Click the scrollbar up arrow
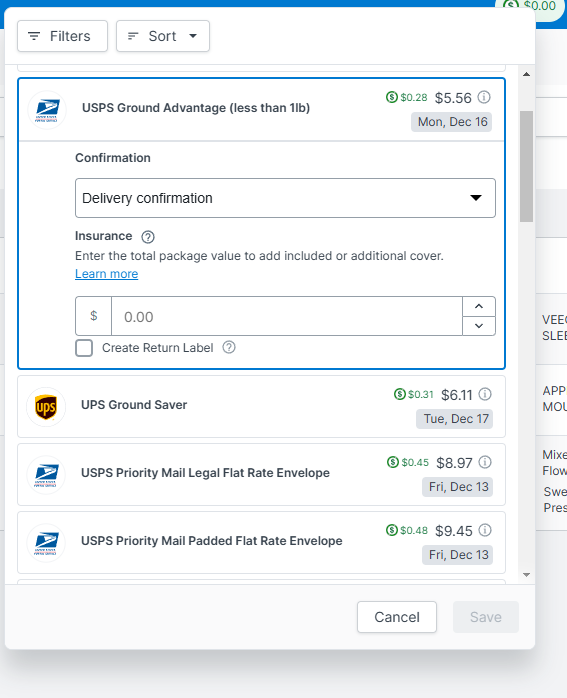 pos(526,74)
